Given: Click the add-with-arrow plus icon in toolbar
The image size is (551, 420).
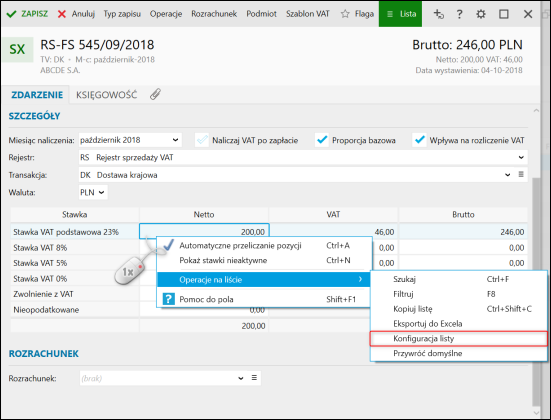Looking at the screenshot, I should point(438,14).
